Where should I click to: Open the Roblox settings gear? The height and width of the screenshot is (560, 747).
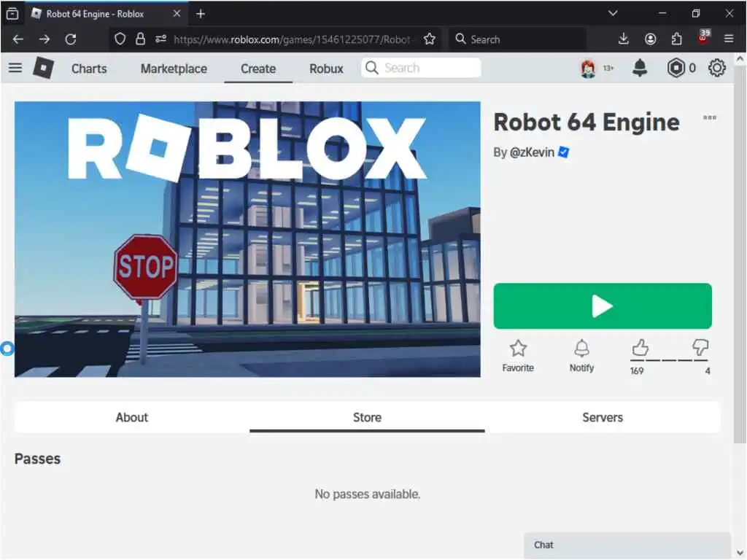(x=716, y=68)
